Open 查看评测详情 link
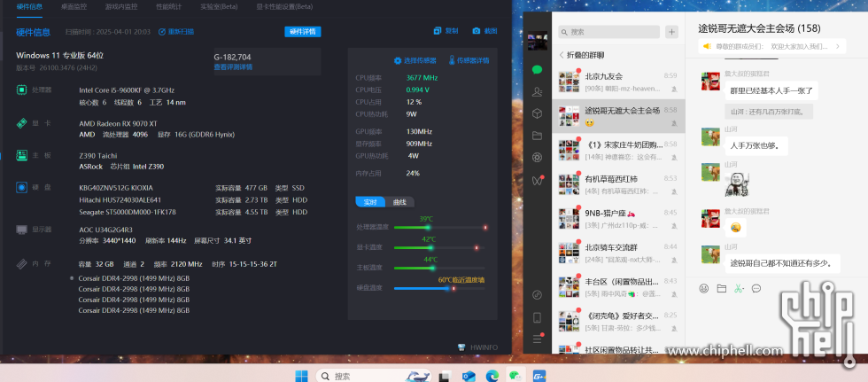The width and height of the screenshot is (868, 382). pos(233,67)
